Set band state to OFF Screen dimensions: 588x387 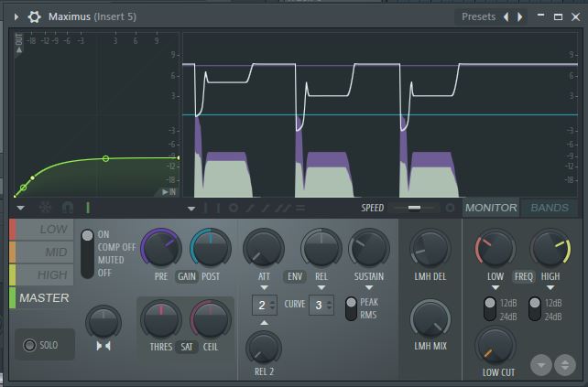[104, 273]
